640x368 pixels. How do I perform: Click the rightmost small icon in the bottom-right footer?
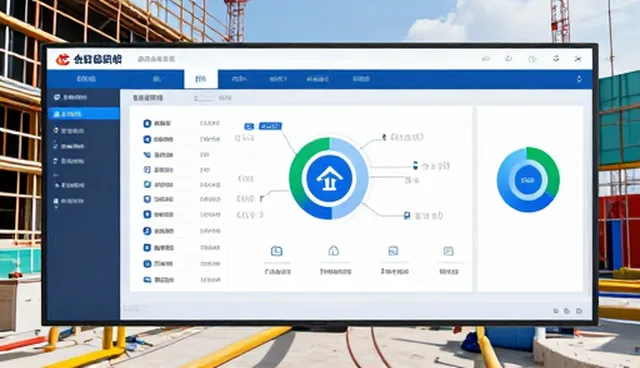tap(579, 311)
